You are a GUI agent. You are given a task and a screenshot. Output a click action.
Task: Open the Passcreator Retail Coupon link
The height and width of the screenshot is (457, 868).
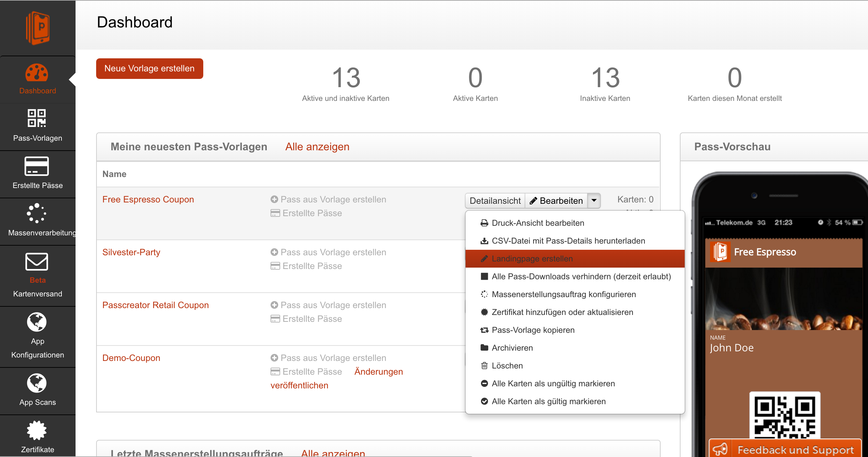click(156, 305)
